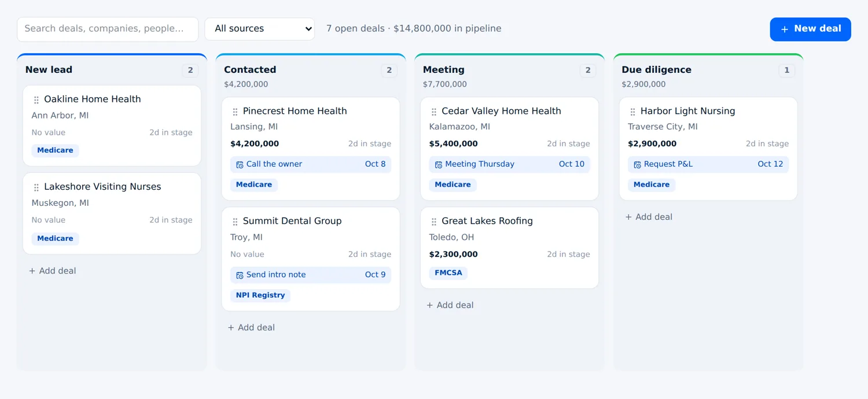Click the New deal button
The image size is (868, 399).
pyautogui.click(x=810, y=29)
